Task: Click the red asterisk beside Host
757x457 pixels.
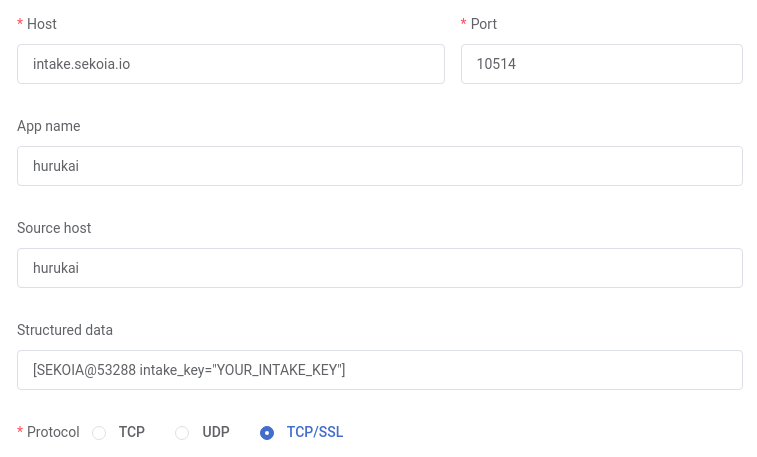Action: click(20, 24)
